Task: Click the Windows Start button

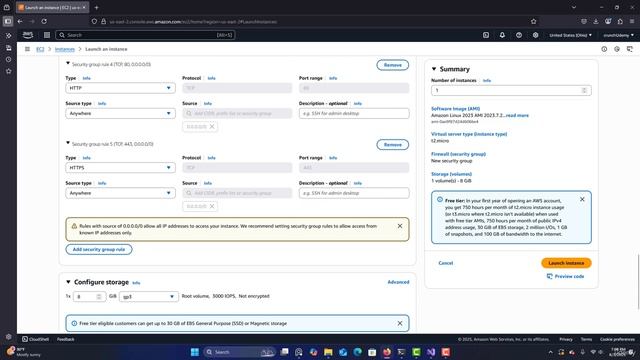Action: click(x=195, y=352)
